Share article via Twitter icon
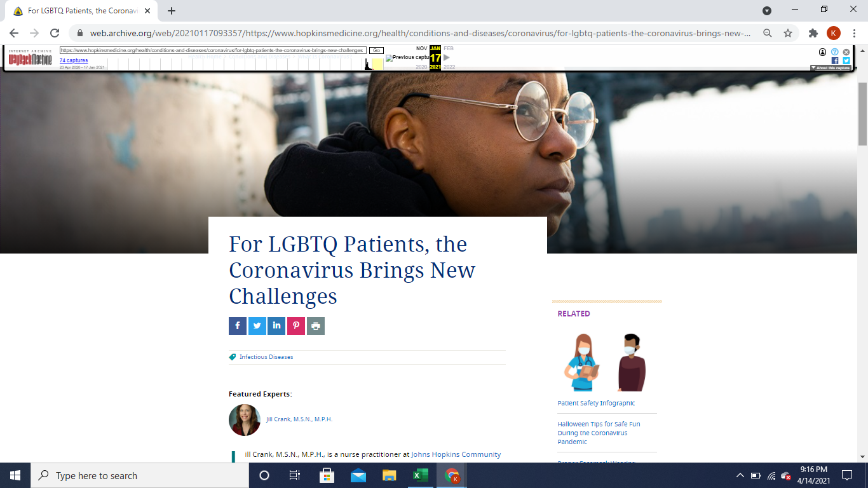Screen dimensions: 868x488 257,326
